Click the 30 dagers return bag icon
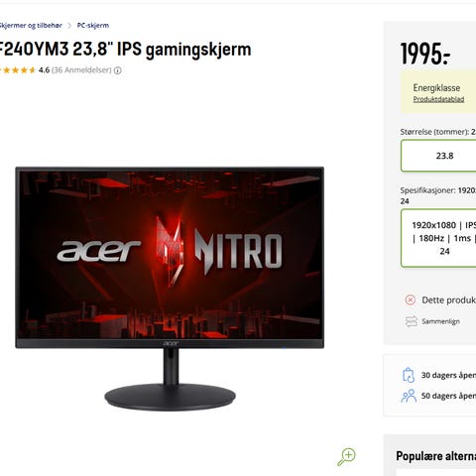 (409, 375)
